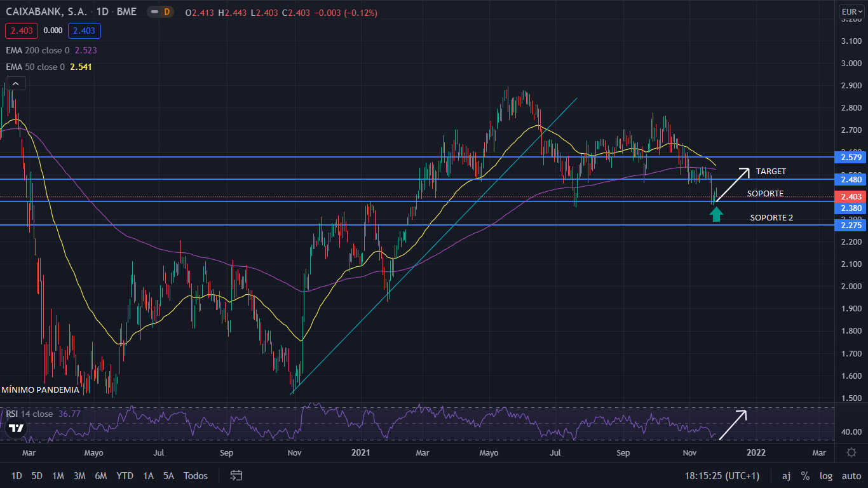Click the blue 2.403 price label
This screenshot has height=488, width=868.
[x=84, y=30]
